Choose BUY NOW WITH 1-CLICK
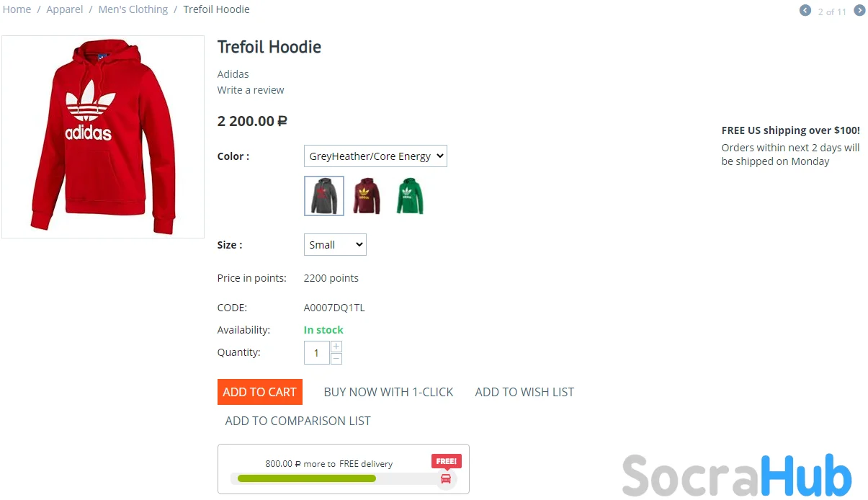The image size is (868, 500). tap(388, 392)
